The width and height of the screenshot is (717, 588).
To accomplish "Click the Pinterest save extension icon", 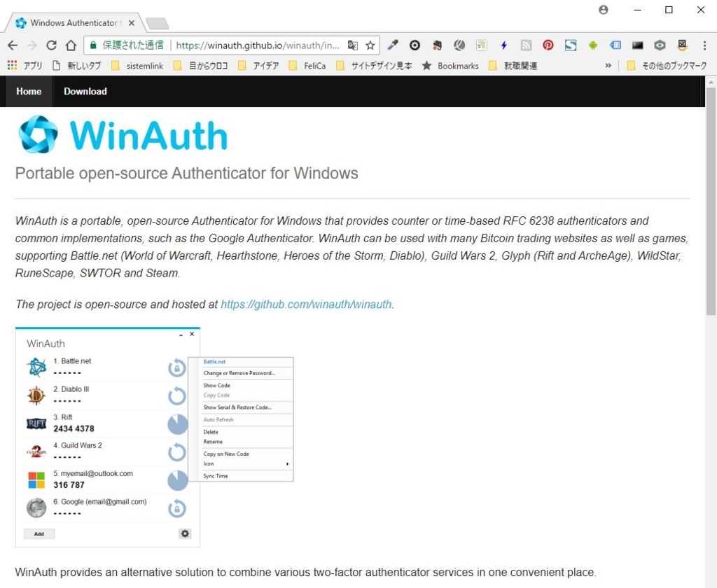I will click(x=548, y=45).
